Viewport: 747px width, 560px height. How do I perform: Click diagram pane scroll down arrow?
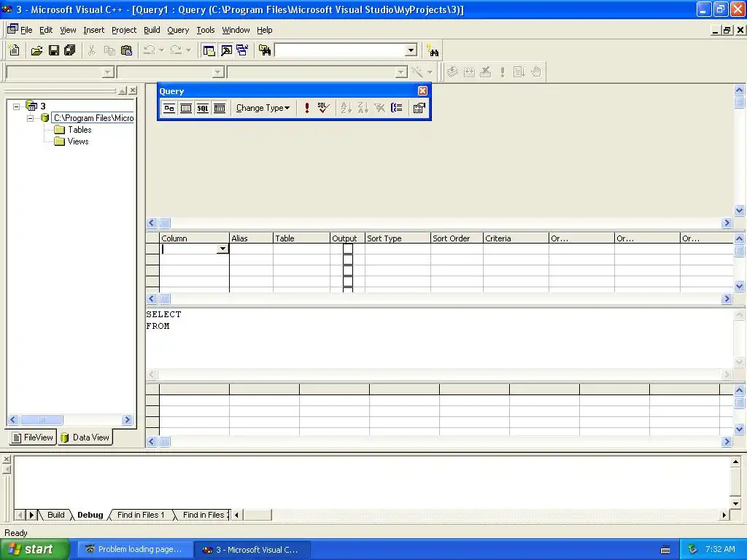(x=740, y=210)
